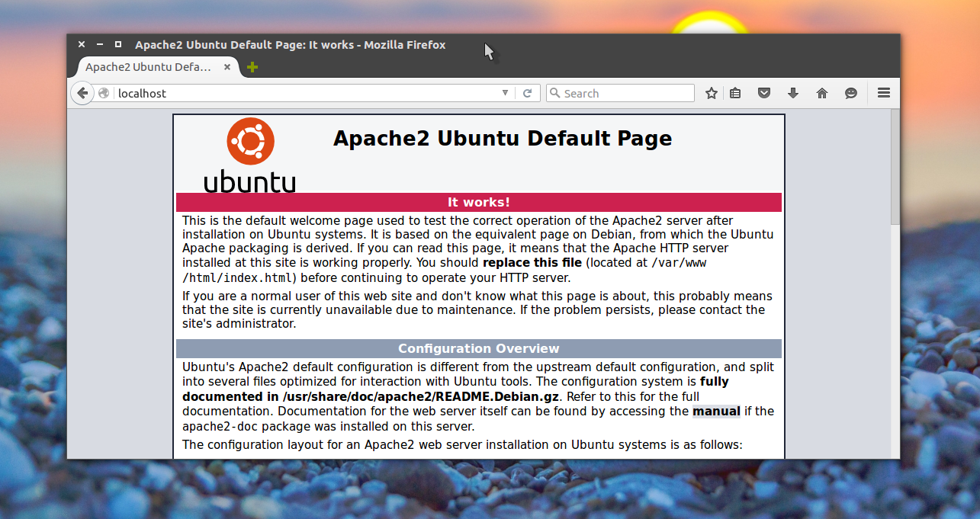Click the localhost address field

tap(305, 93)
